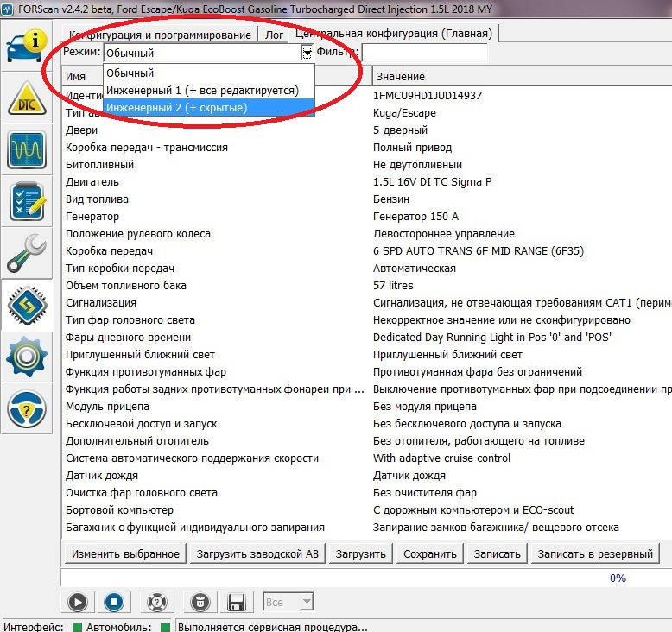Switch to the Лог tab
This screenshot has height=632, width=672.
pyautogui.click(x=274, y=35)
